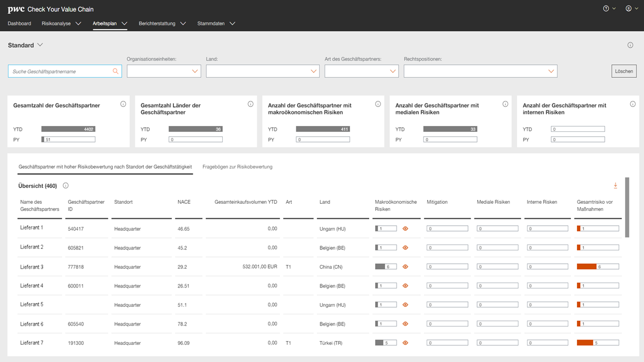
Task: Click YTD bar showing 36 countries
Action: pyautogui.click(x=195, y=129)
